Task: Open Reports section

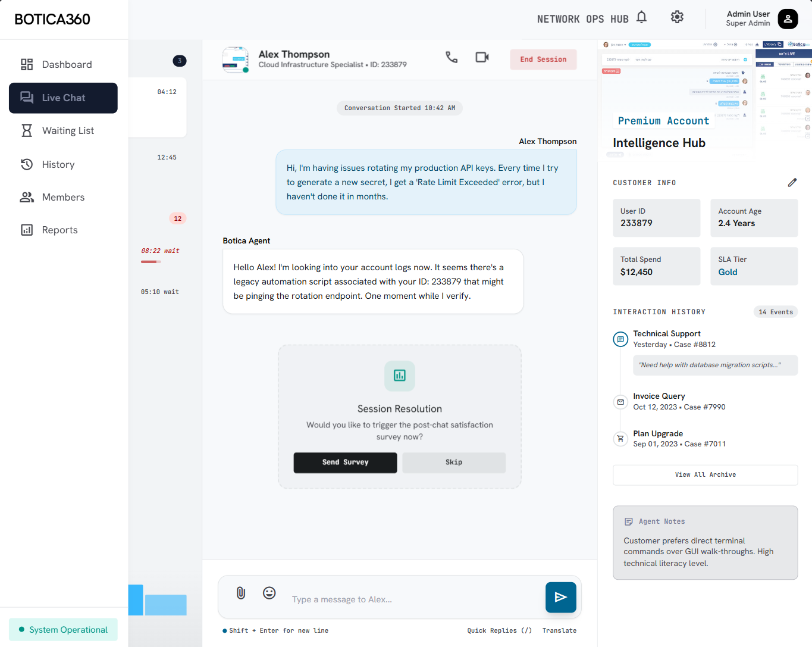Action: [x=63, y=230]
